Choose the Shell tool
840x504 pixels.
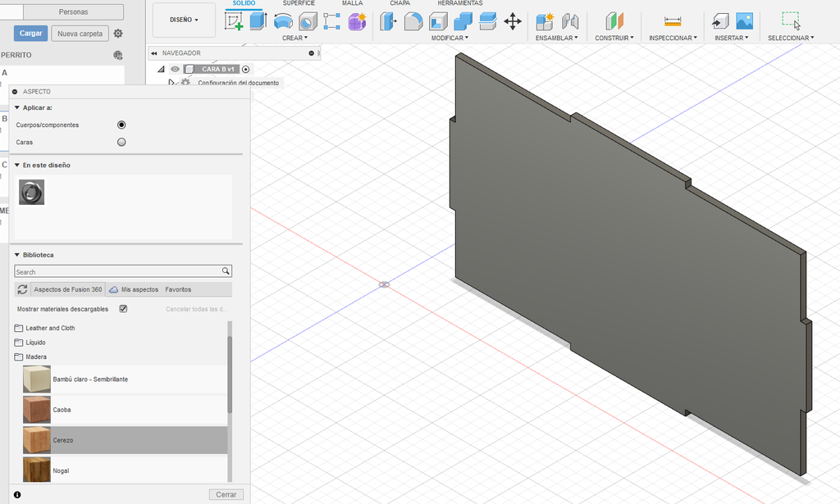click(438, 21)
